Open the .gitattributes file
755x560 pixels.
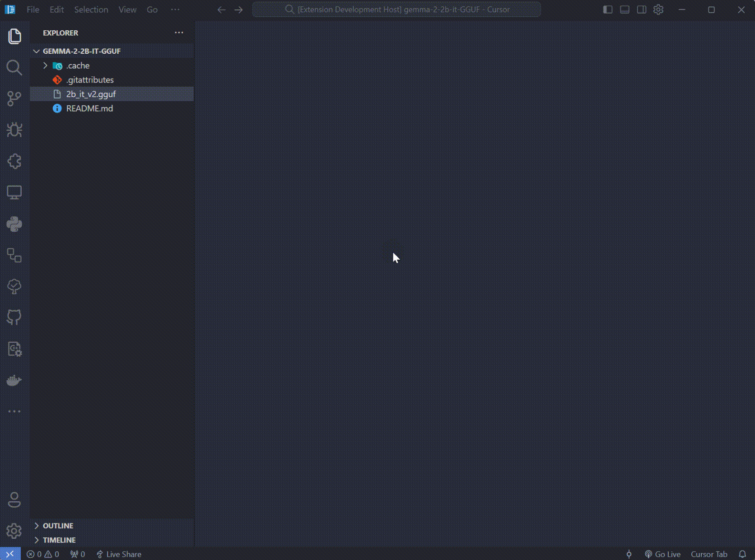coord(112,80)
